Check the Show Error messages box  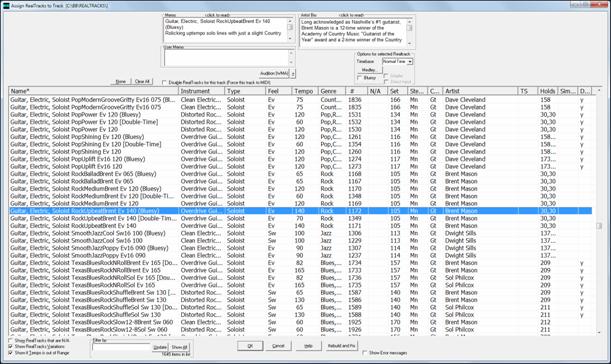[x=365, y=353]
